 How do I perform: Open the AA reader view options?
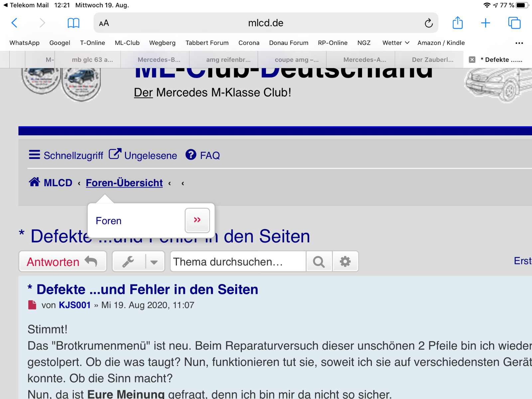(104, 23)
